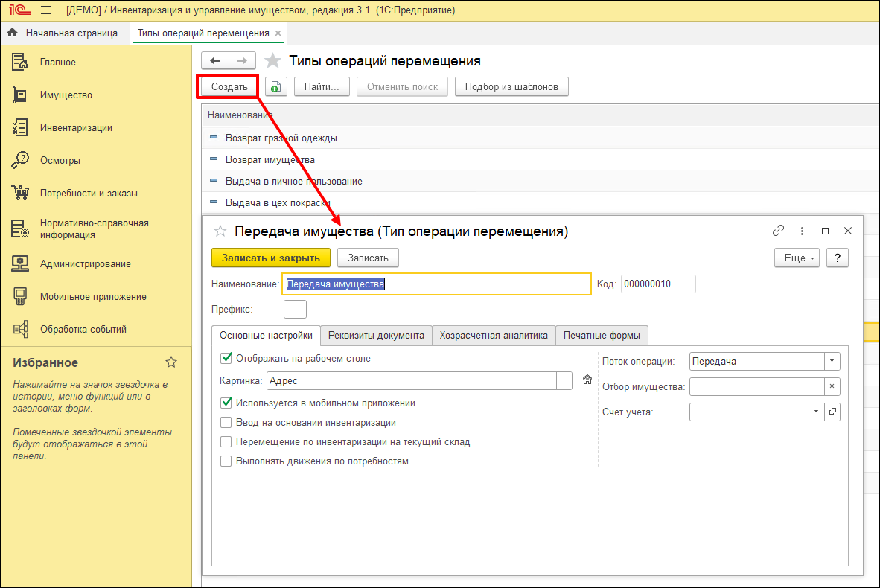
Task: Open the Мобильное приложение icon
Action: pos(19,297)
